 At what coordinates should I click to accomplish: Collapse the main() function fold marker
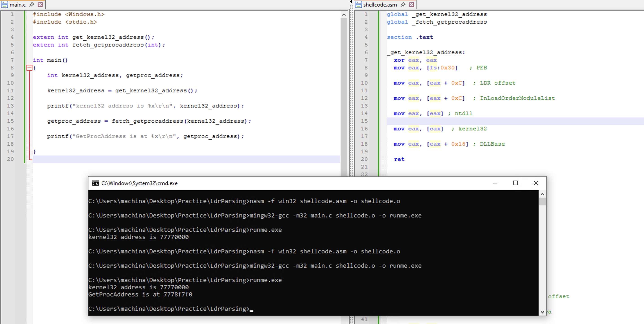pos(29,68)
